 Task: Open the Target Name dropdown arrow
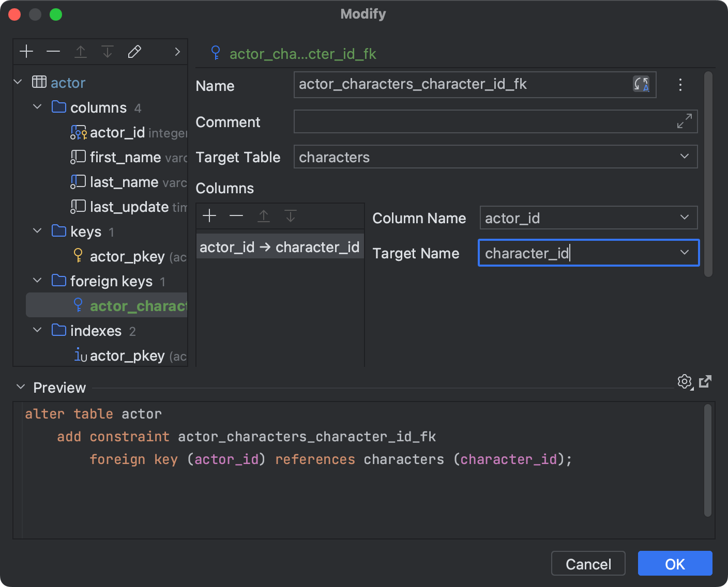tap(685, 253)
